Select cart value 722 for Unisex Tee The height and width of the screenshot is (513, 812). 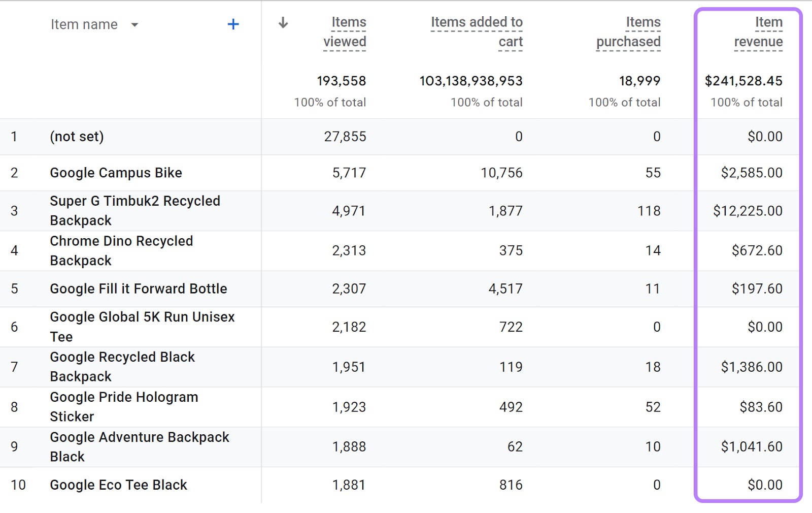pos(511,327)
